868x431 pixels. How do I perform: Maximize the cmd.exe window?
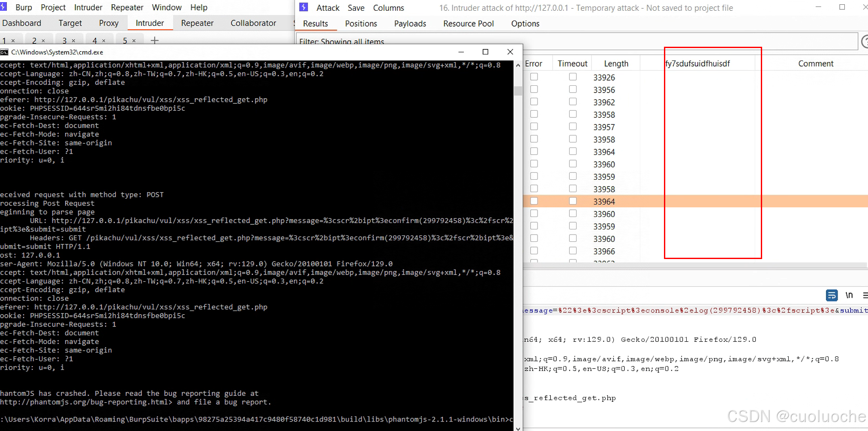(x=485, y=52)
